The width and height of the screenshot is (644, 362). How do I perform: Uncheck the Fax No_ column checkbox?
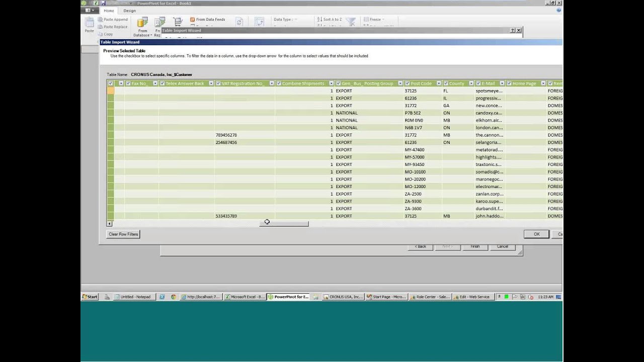pyautogui.click(x=128, y=83)
